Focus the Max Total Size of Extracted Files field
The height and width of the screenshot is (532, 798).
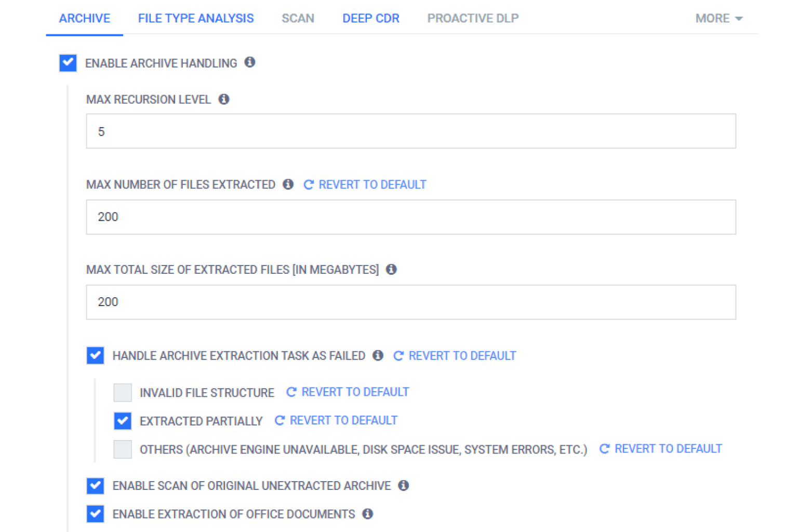click(410, 302)
